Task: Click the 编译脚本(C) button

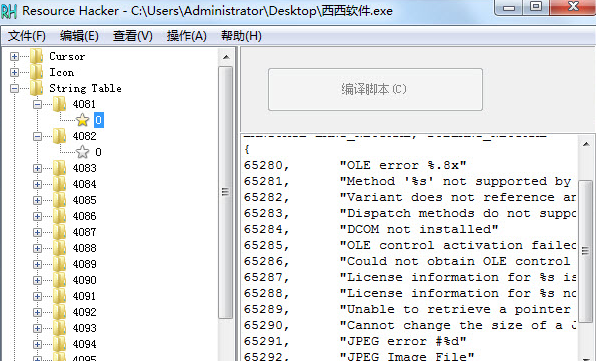Action: coord(375,89)
